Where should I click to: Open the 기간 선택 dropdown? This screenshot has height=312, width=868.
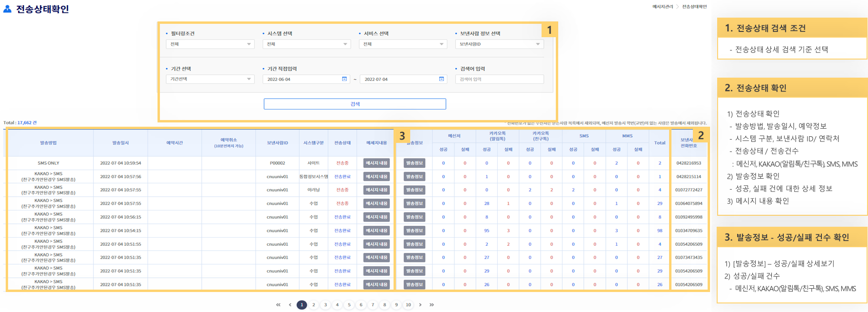point(210,79)
